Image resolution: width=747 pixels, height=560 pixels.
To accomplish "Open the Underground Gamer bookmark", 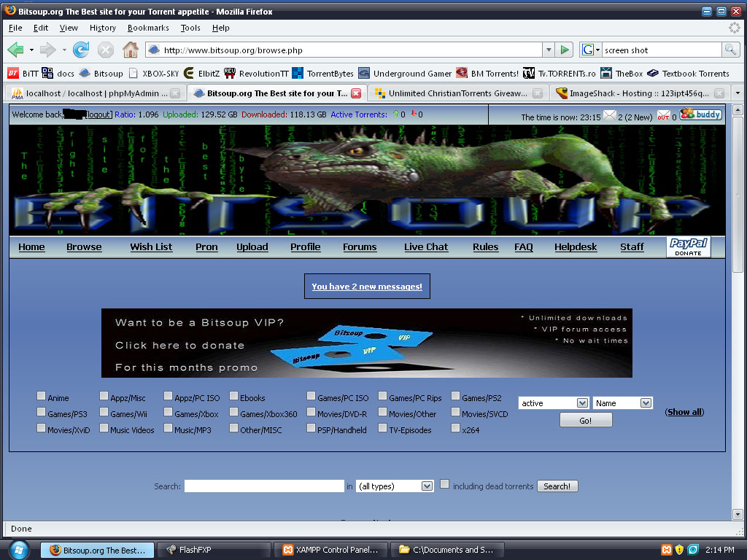I will coord(405,74).
